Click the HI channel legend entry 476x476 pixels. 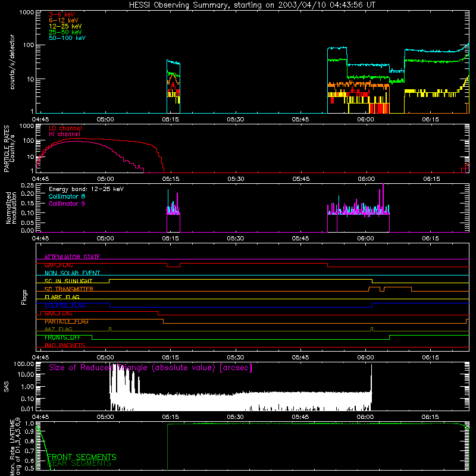[65, 134]
